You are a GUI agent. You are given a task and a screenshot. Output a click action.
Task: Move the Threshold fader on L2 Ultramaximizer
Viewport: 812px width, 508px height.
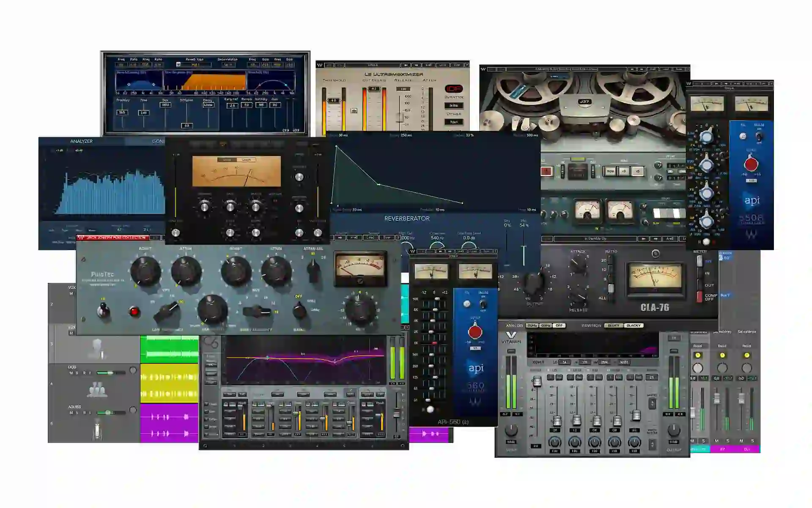click(334, 101)
